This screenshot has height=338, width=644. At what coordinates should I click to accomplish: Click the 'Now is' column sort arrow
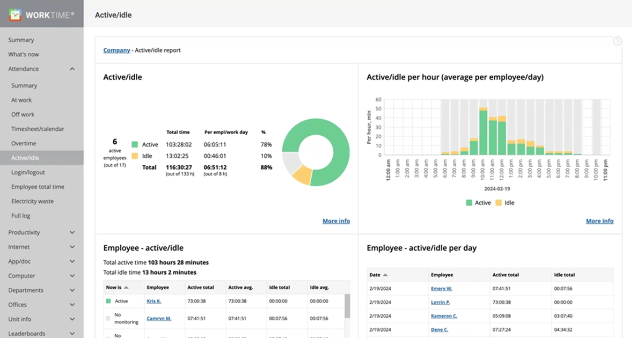(126, 288)
